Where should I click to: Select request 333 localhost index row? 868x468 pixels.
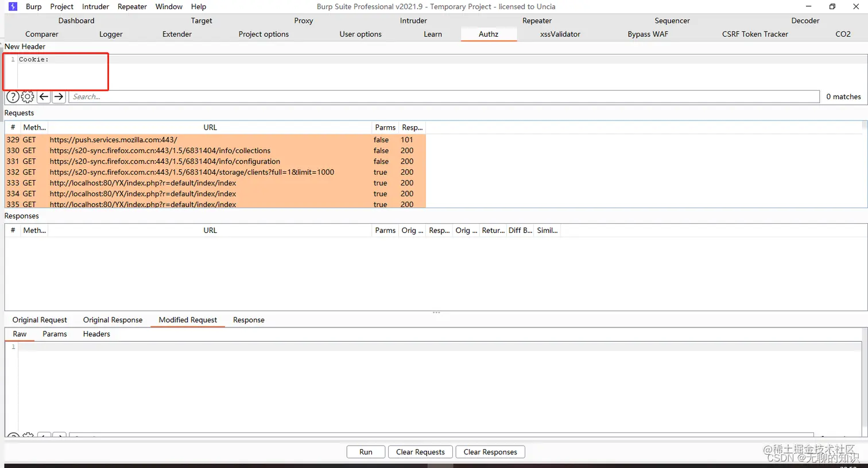(x=215, y=183)
